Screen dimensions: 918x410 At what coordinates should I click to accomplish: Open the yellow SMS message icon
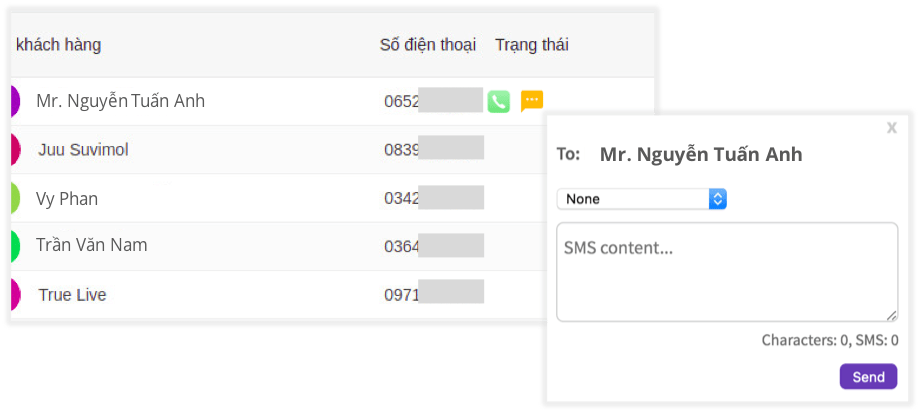pos(532,101)
